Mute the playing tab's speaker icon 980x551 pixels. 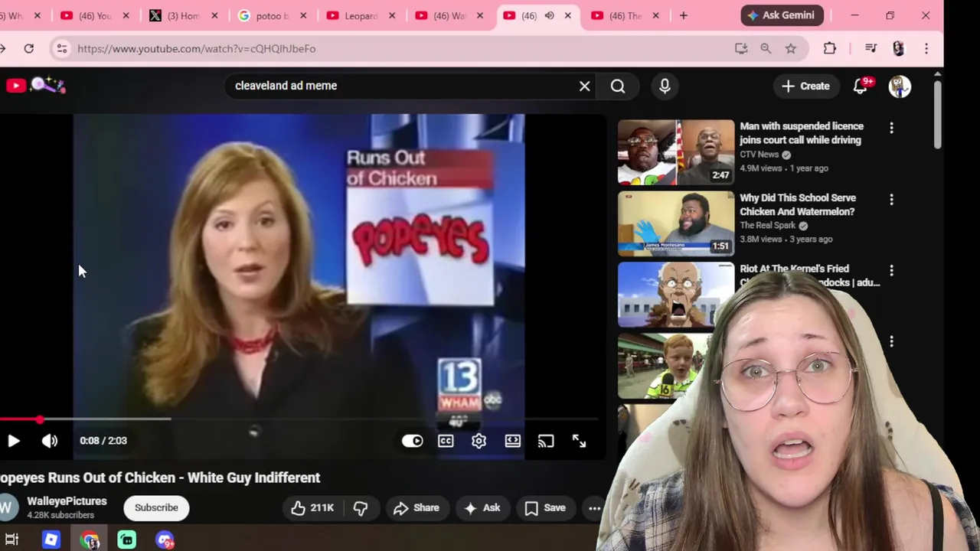point(549,15)
